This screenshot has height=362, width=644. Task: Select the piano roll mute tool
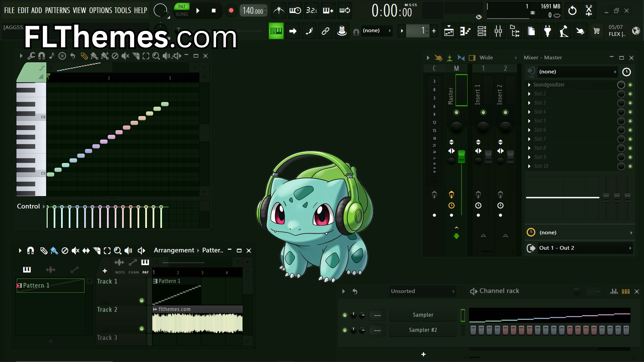coord(125,56)
